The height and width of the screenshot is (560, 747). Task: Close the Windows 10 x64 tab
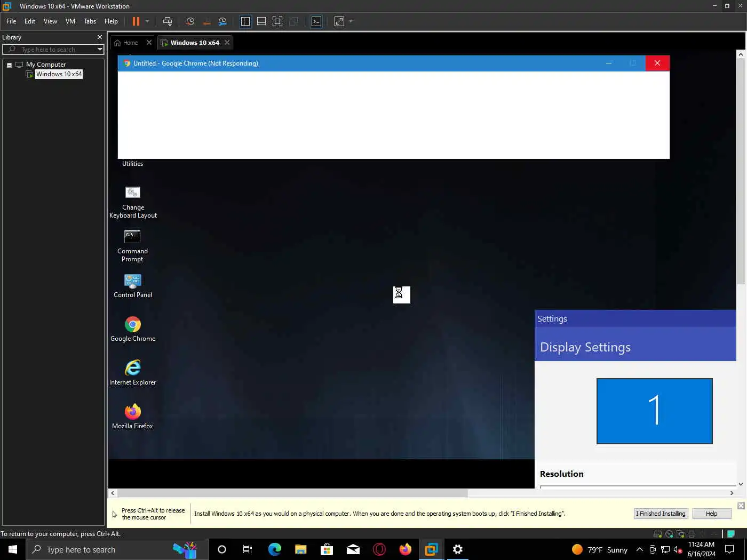pyautogui.click(x=227, y=43)
